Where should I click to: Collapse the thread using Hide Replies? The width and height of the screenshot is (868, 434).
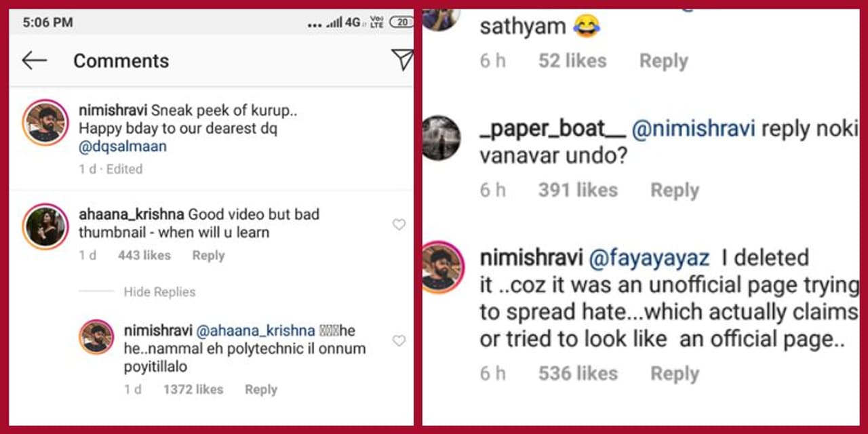tap(159, 292)
